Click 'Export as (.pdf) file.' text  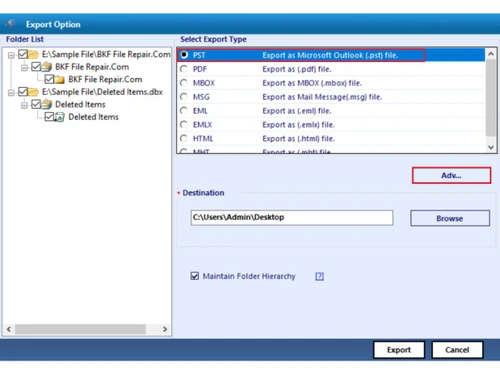(297, 69)
